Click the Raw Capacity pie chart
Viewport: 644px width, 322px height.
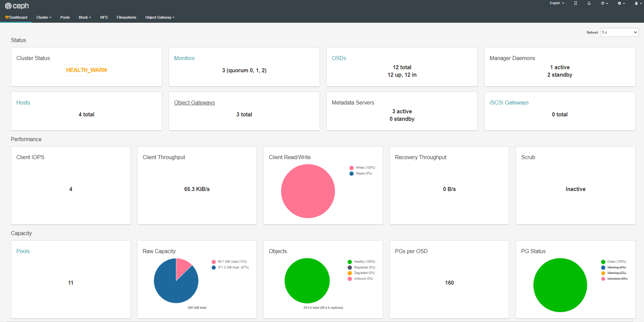click(x=176, y=281)
